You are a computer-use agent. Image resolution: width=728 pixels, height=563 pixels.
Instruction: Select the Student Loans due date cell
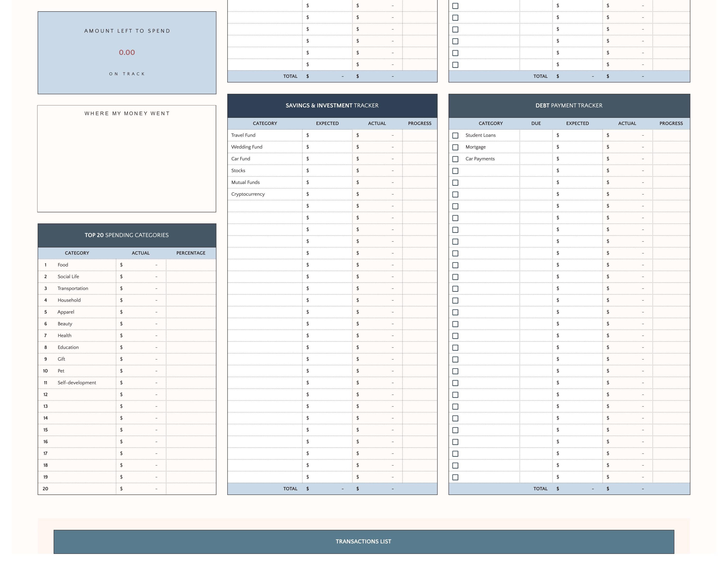pos(536,135)
